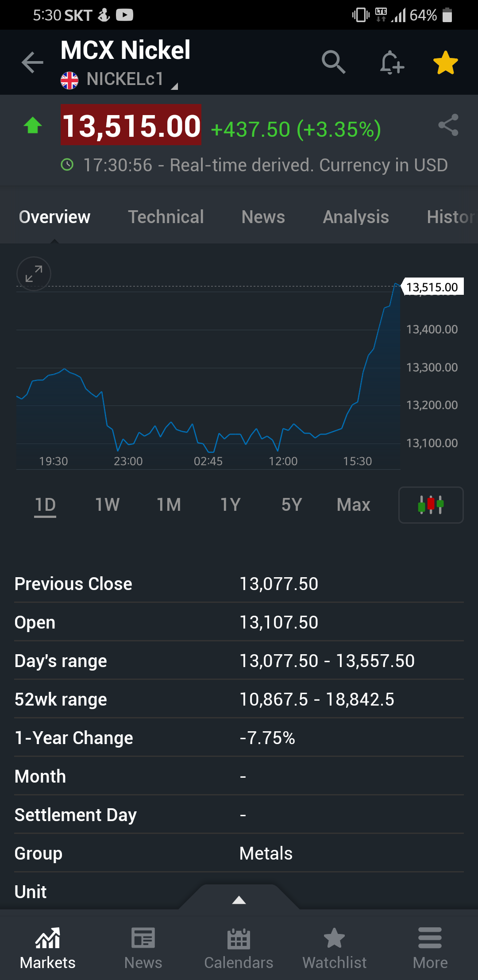
Task: Tap the 1-Year Change value -7.75%
Action: (267, 738)
